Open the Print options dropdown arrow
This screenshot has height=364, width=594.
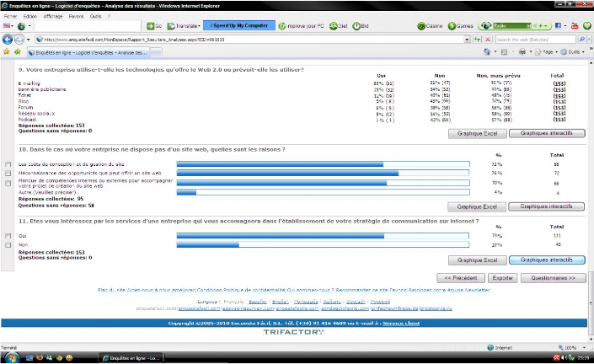(x=531, y=52)
